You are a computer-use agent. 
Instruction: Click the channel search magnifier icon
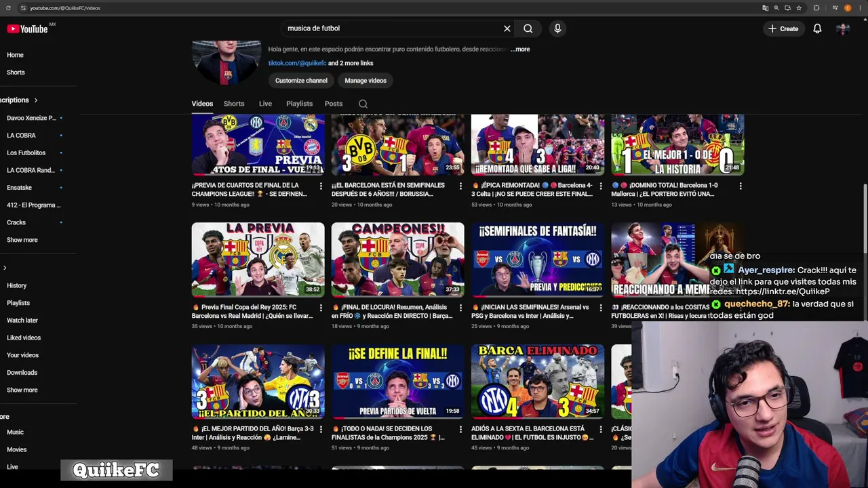click(363, 104)
